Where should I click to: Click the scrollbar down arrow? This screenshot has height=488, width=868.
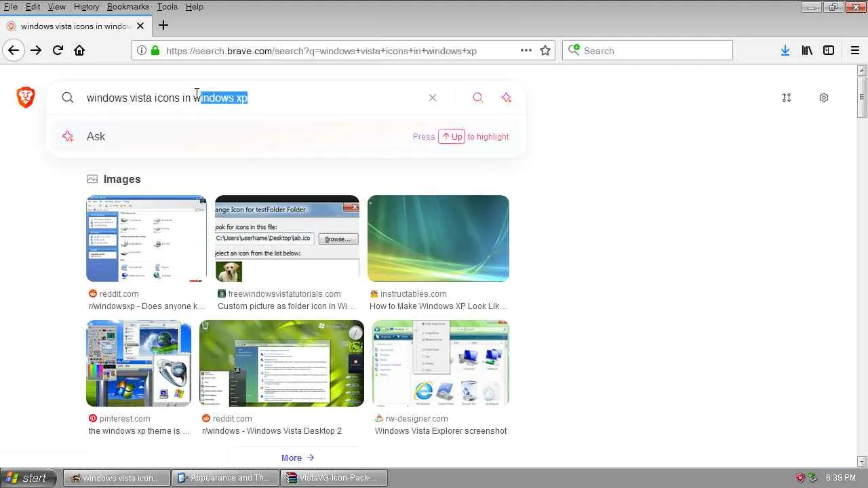tap(863, 462)
